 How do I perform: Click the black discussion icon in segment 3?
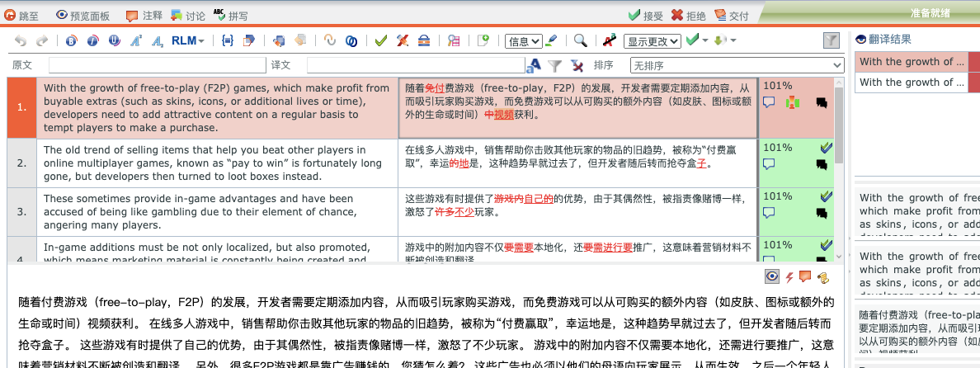pos(822,213)
